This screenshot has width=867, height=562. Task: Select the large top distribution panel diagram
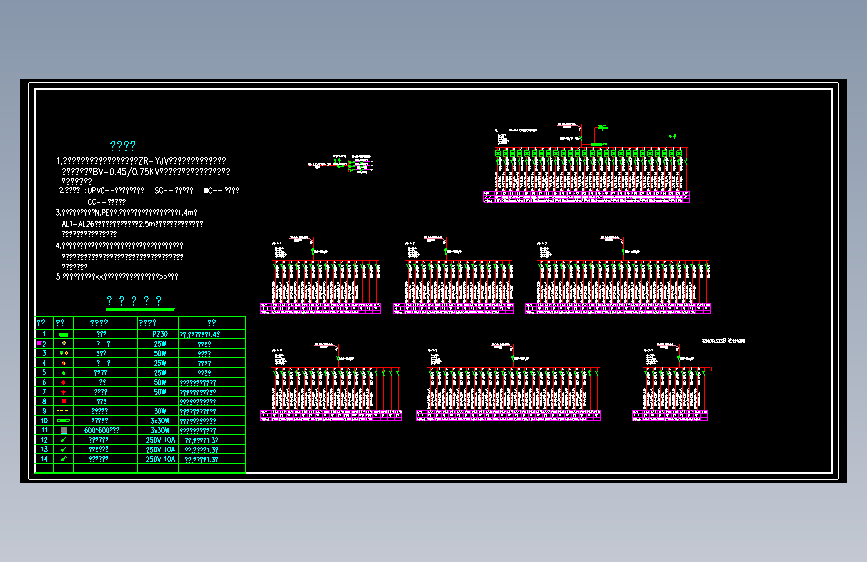click(x=586, y=164)
